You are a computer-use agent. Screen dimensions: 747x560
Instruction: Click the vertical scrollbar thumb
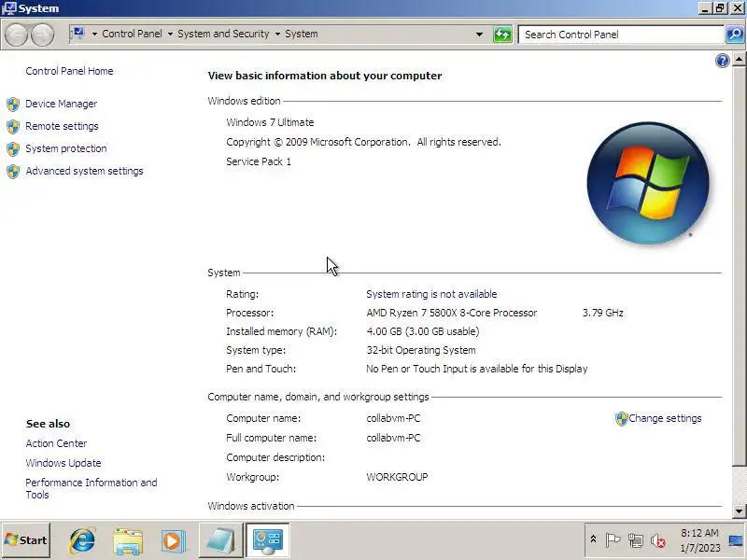tap(739, 266)
